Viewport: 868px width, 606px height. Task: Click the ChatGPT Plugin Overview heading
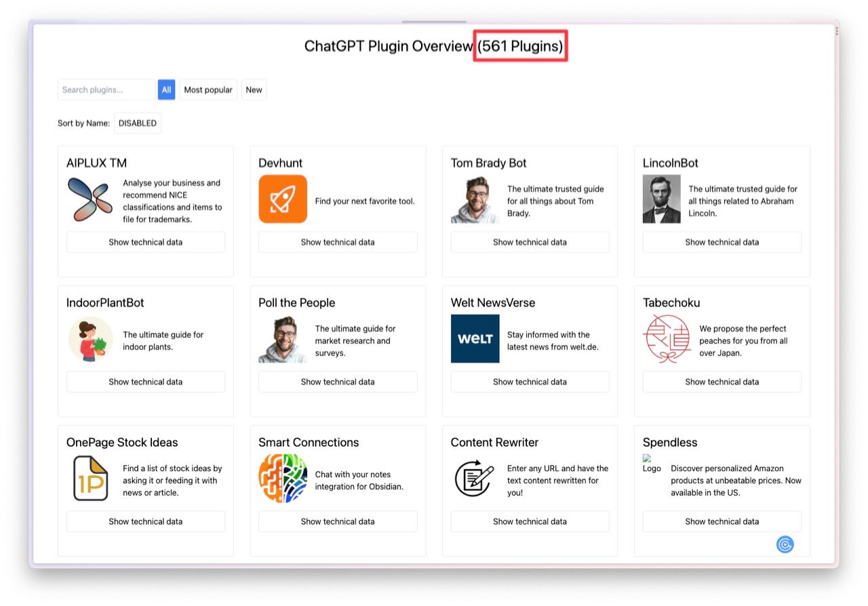pyautogui.click(x=389, y=46)
